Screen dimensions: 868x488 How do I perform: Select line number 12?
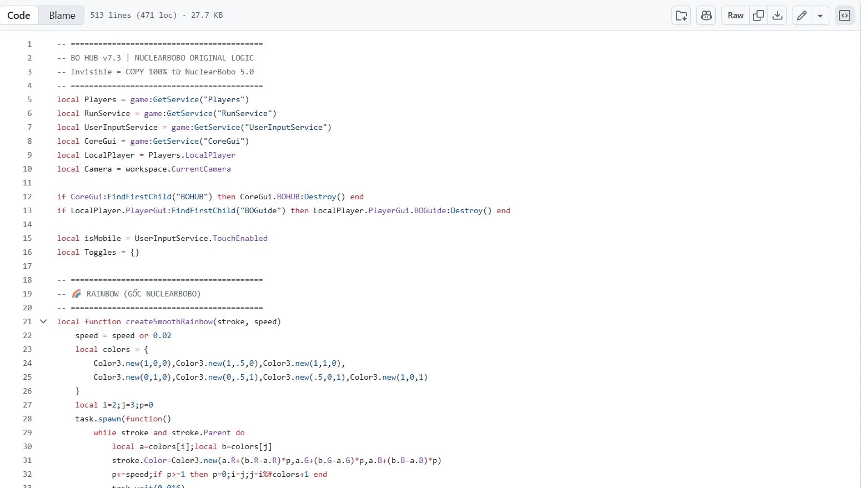(27, 197)
